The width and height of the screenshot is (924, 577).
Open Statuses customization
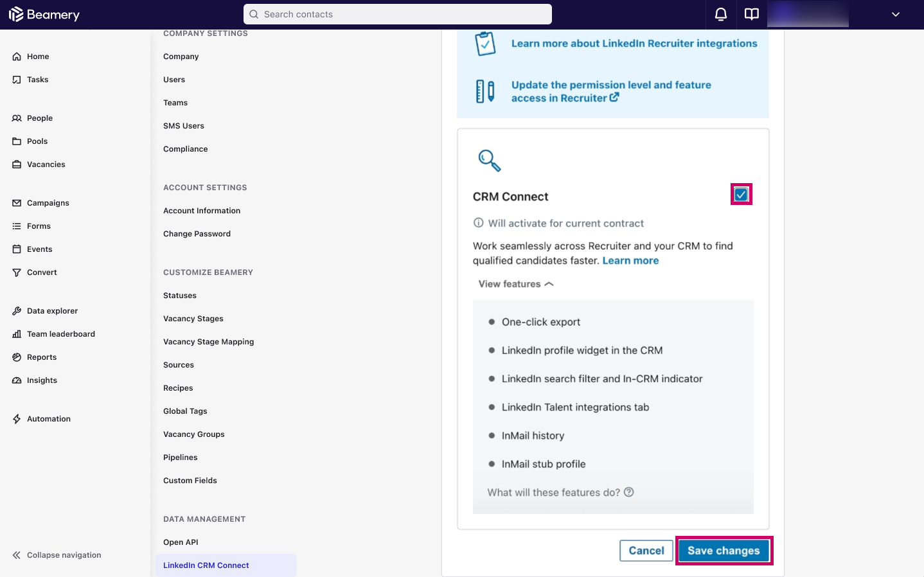click(x=180, y=296)
